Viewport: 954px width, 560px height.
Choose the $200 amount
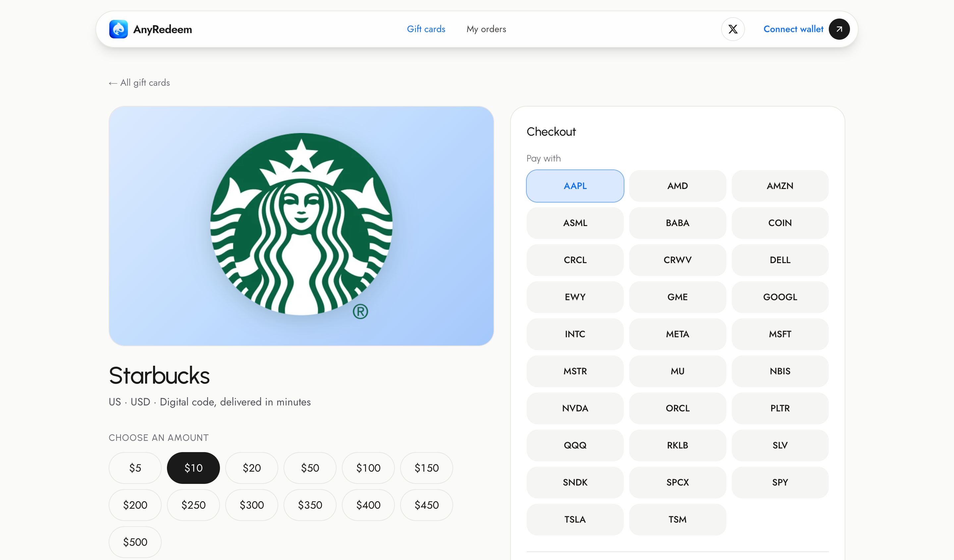(135, 505)
